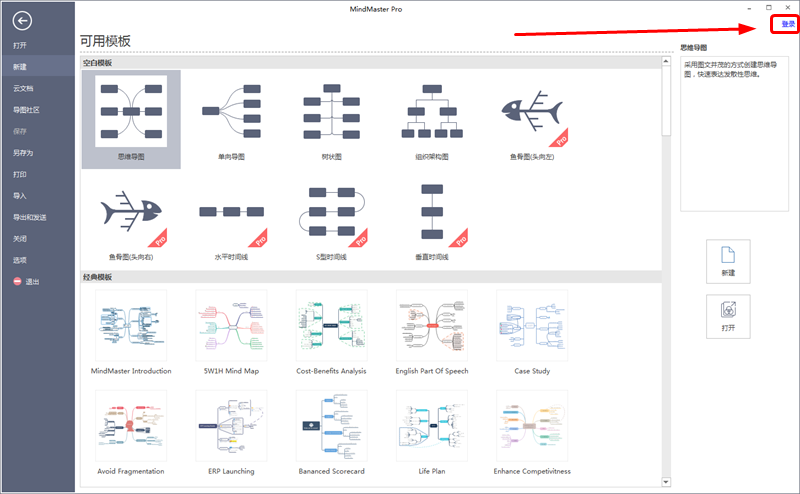This screenshot has width=800, height=494.
Task: Open the ERP Launching template
Action: pos(231,433)
